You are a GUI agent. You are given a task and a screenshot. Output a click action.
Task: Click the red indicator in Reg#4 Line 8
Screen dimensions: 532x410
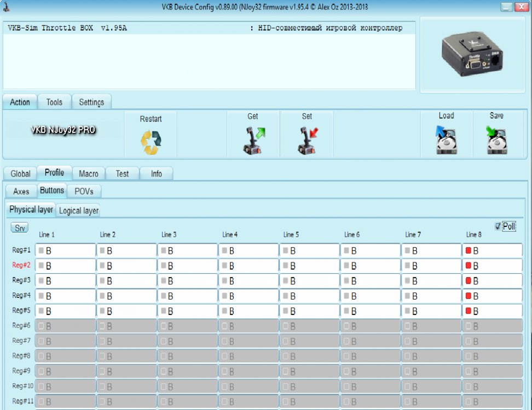(x=468, y=296)
